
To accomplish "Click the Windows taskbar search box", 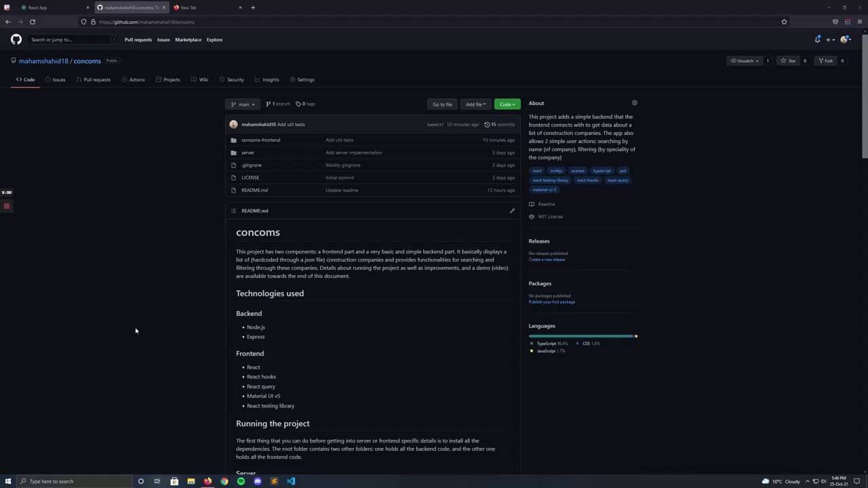I will tap(74, 481).
